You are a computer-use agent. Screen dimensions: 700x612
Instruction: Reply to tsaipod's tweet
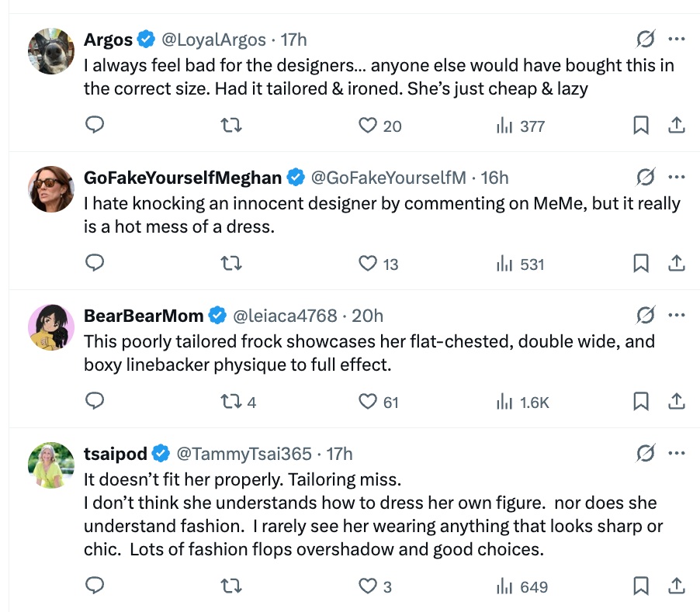pyautogui.click(x=95, y=586)
